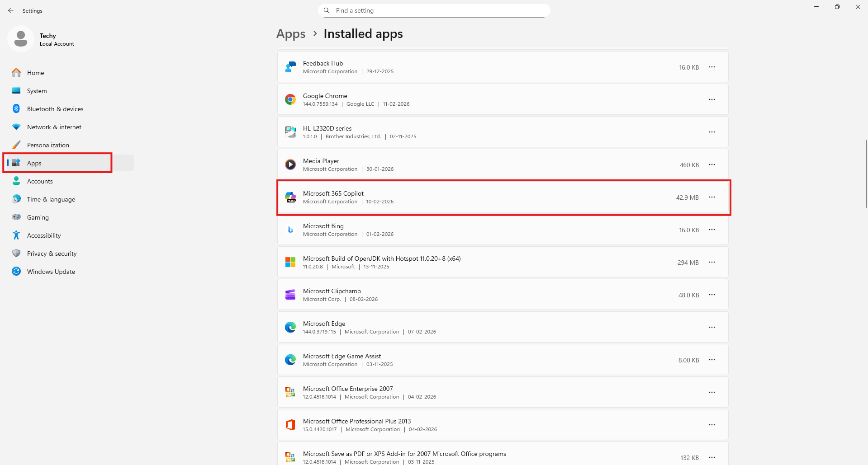Click the Office Professional Plus 2013 icon
This screenshot has width=868, height=465.
click(x=290, y=425)
